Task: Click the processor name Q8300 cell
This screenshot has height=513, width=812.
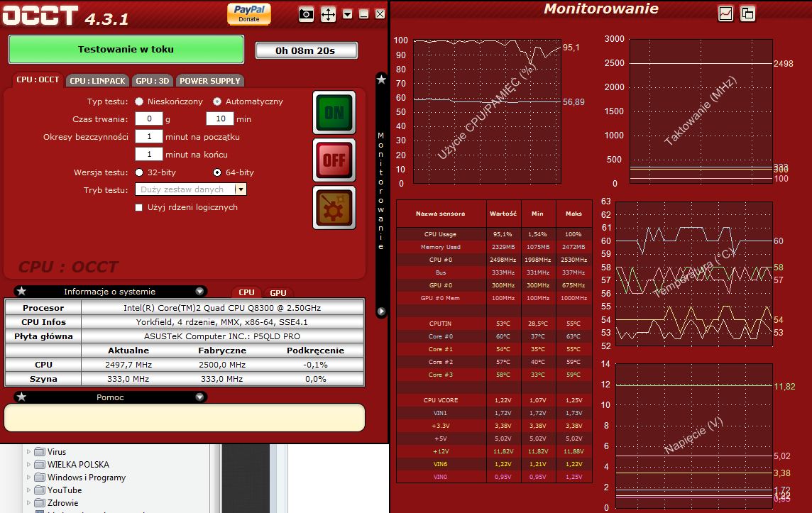Action: click(x=222, y=308)
